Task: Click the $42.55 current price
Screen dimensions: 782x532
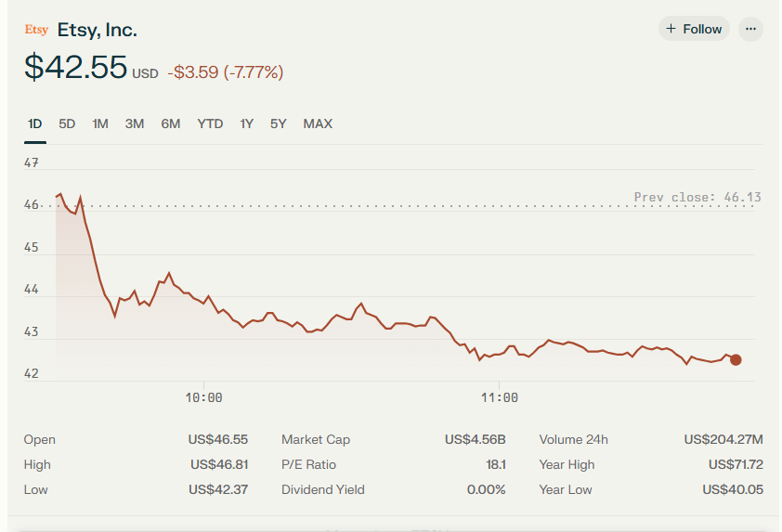Action: click(x=76, y=67)
